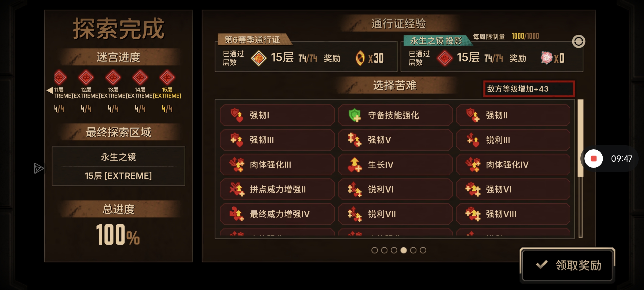The width and height of the screenshot is (644, 290).
Task: Click the paper-plane arrow on left edge
Action: [39, 168]
